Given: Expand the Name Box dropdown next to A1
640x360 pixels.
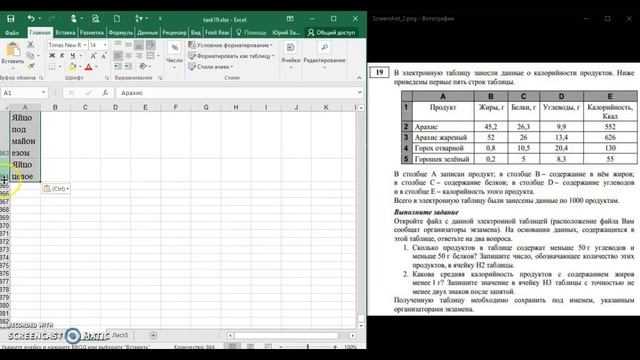Looking at the screenshot, I should pyautogui.click(x=43, y=93).
